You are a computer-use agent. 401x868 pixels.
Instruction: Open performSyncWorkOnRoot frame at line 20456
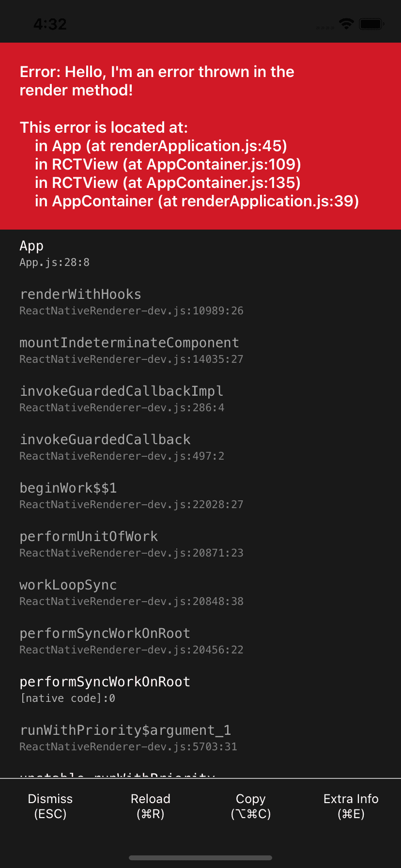[x=131, y=641]
